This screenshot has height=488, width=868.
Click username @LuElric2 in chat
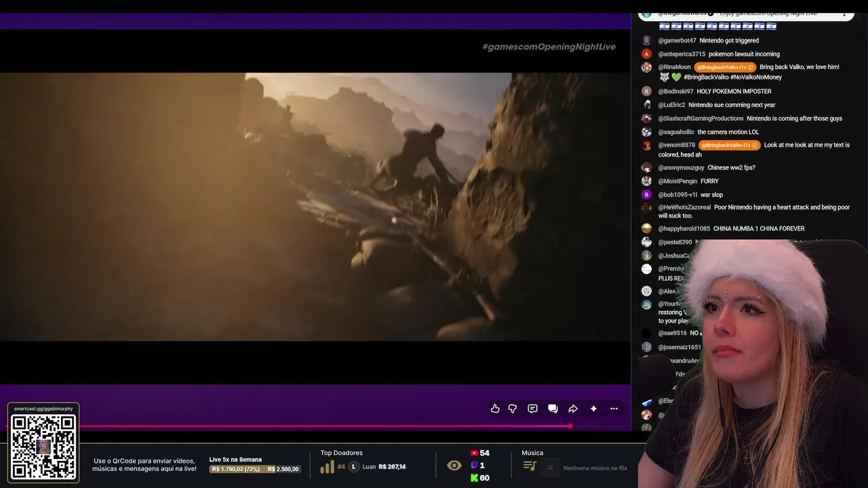click(x=671, y=105)
